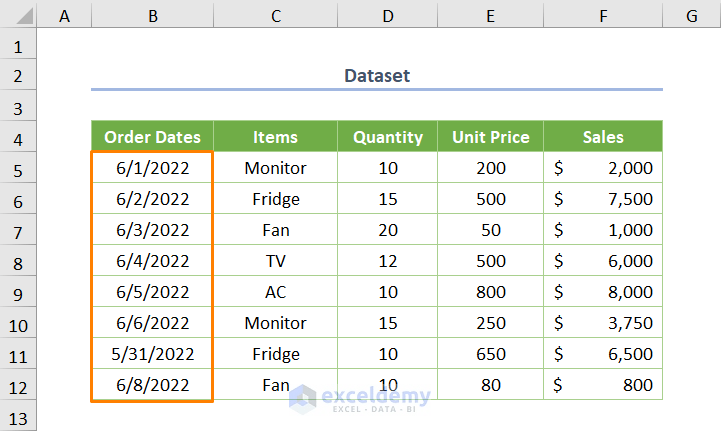Select row 5 header
Image resolution: width=721 pixels, height=431 pixels.
pos(18,167)
